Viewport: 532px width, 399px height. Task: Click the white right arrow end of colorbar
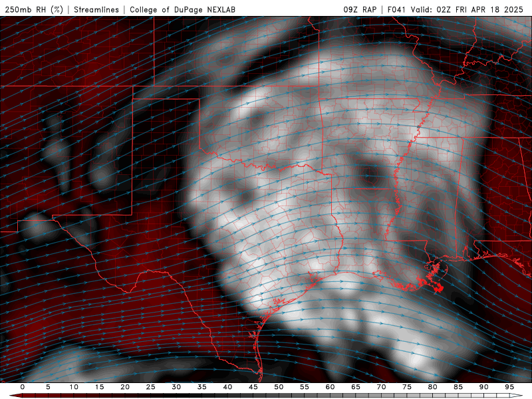click(x=517, y=396)
